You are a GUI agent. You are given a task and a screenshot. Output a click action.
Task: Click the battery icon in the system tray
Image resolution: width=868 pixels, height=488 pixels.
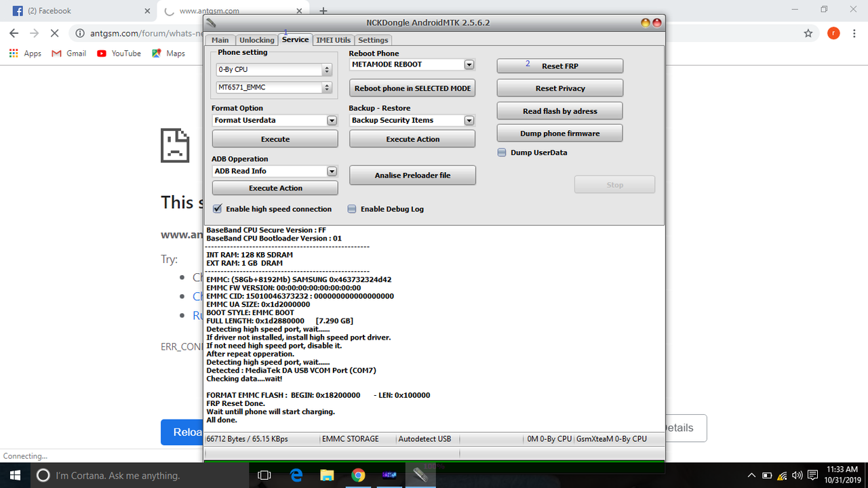tap(767, 476)
